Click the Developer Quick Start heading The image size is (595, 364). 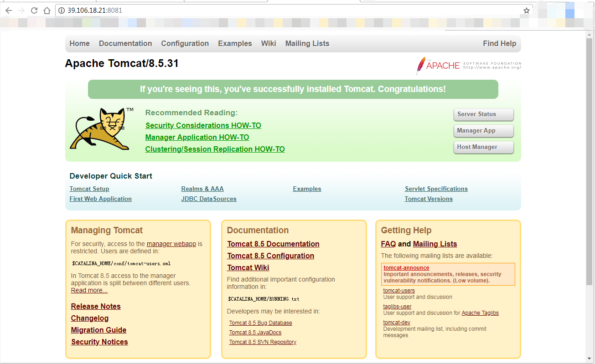tap(111, 176)
